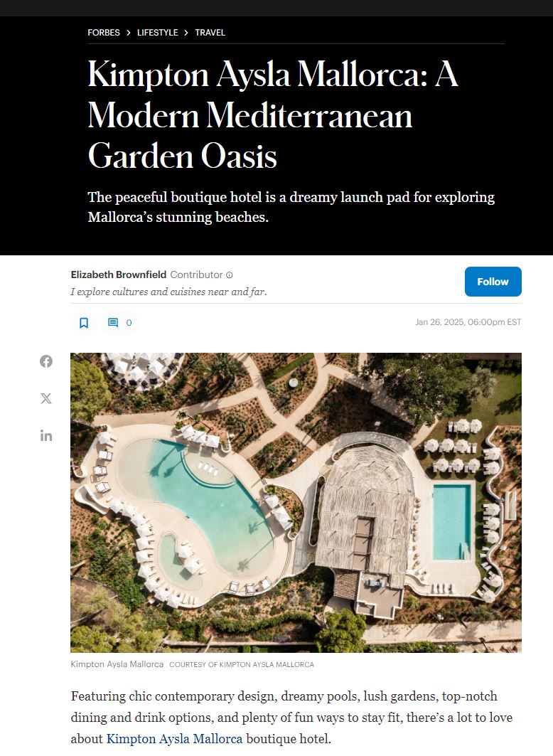Screen dimensions: 553x756
Task: Open the inline Kimpton Aysla Mallorca link
Action: (x=174, y=738)
